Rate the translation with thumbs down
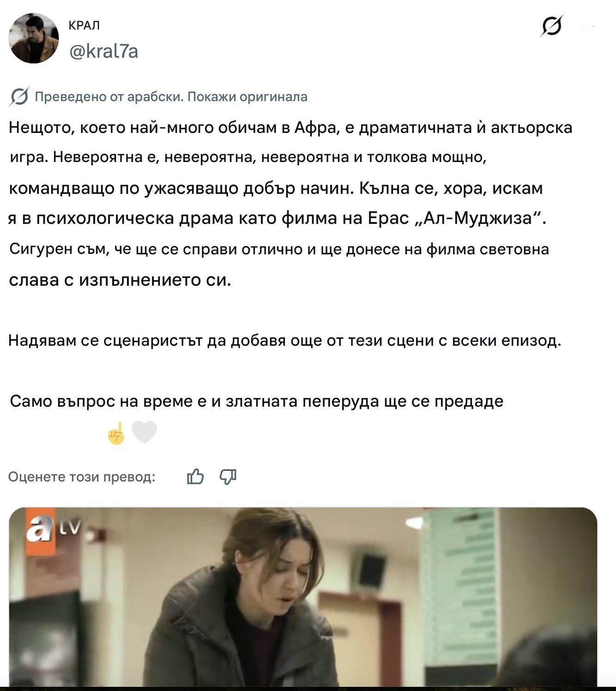 (228, 476)
